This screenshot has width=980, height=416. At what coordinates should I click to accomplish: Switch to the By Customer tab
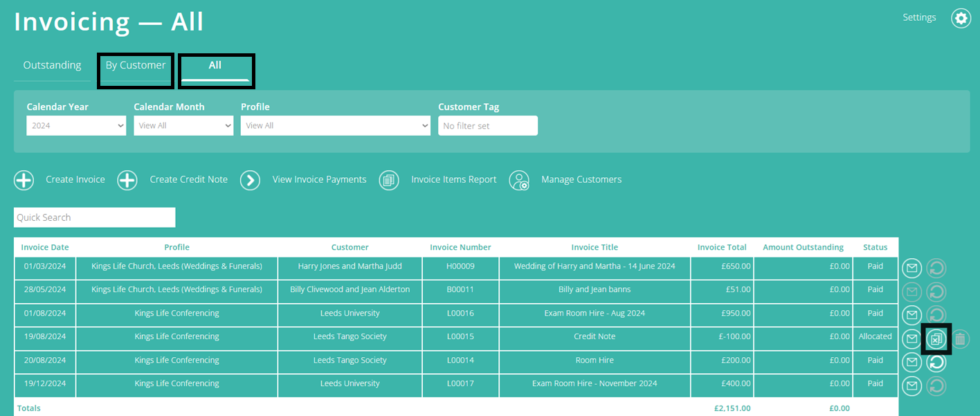tap(135, 64)
